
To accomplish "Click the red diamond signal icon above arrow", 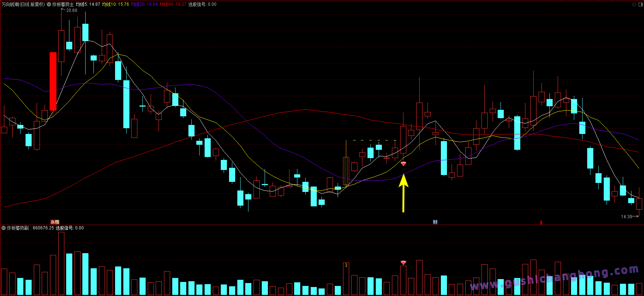I will click(x=403, y=164).
